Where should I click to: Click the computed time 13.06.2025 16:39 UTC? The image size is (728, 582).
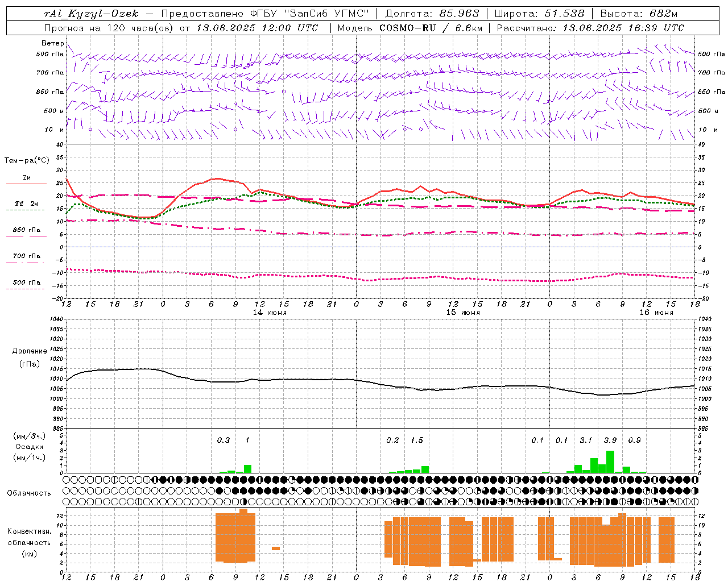click(x=623, y=27)
